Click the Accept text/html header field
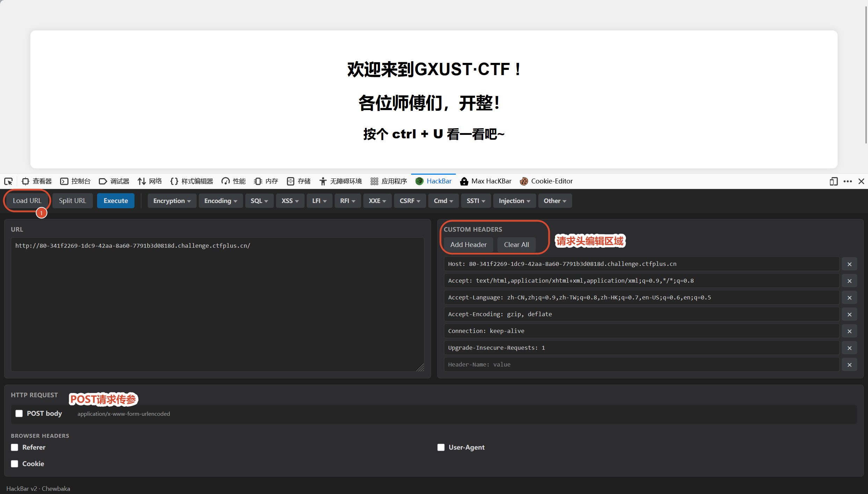Viewport: 868px width, 494px height. click(641, 281)
